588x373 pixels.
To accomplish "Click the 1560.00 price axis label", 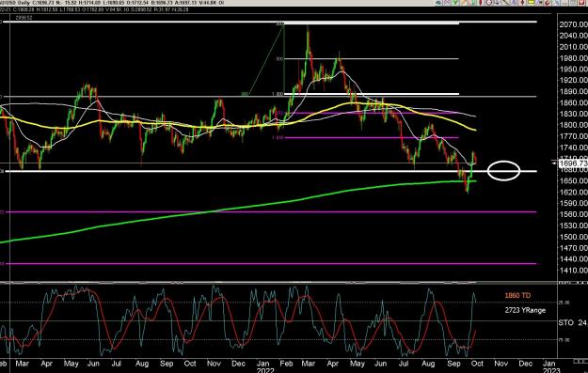I will (573, 214).
